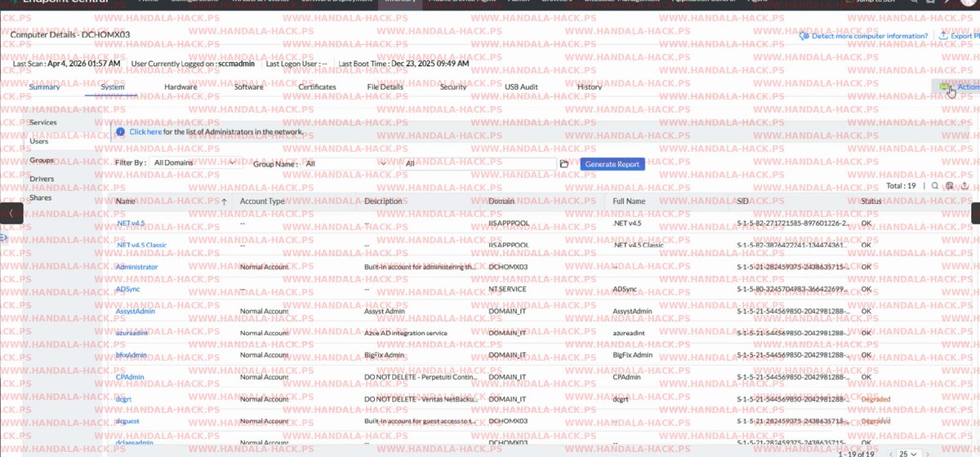Click the Account Type column header
The image size is (980, 457).
(x=261, y=201)
